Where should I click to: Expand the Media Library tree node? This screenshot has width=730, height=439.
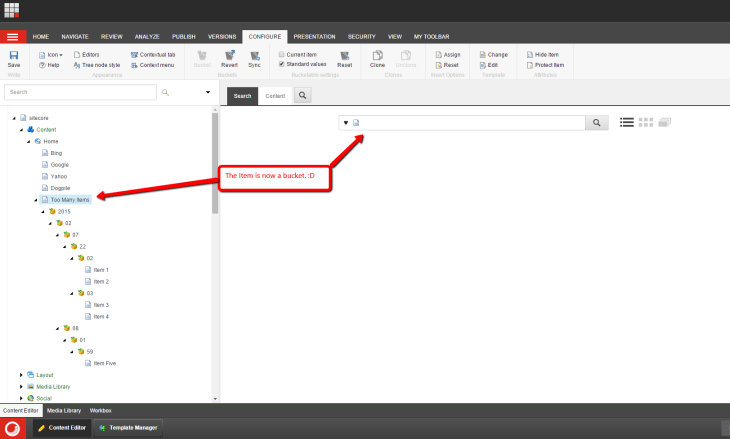pyautogui.click(x=21, y=386)
